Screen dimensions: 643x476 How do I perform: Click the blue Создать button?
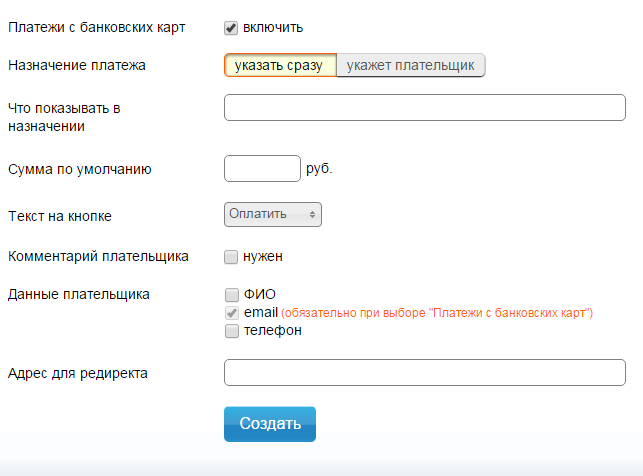click(270, 424)
